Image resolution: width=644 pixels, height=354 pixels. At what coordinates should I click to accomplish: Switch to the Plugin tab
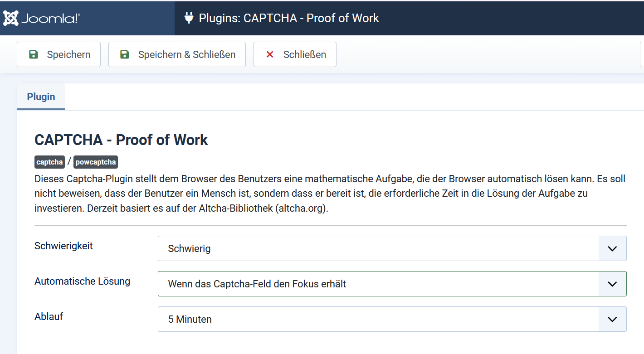pos(41,97)
